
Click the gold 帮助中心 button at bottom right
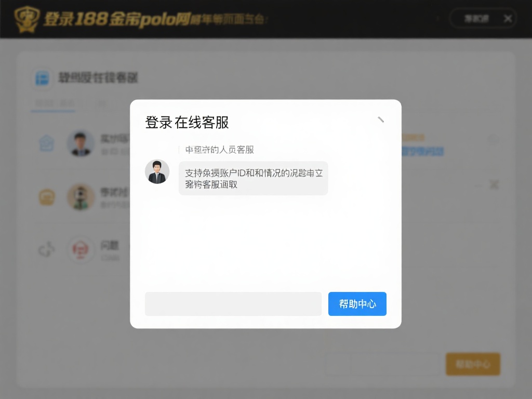pos(473,364)
